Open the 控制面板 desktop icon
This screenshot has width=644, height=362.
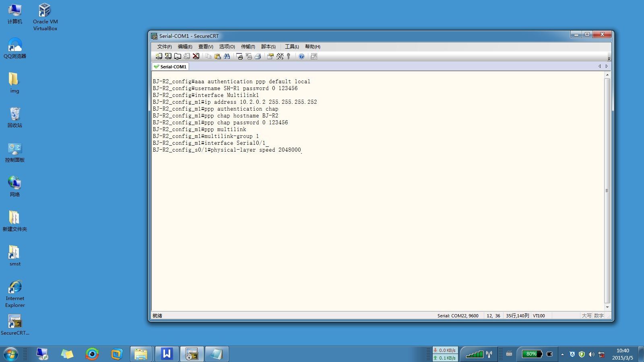click(x=15, y=152)
